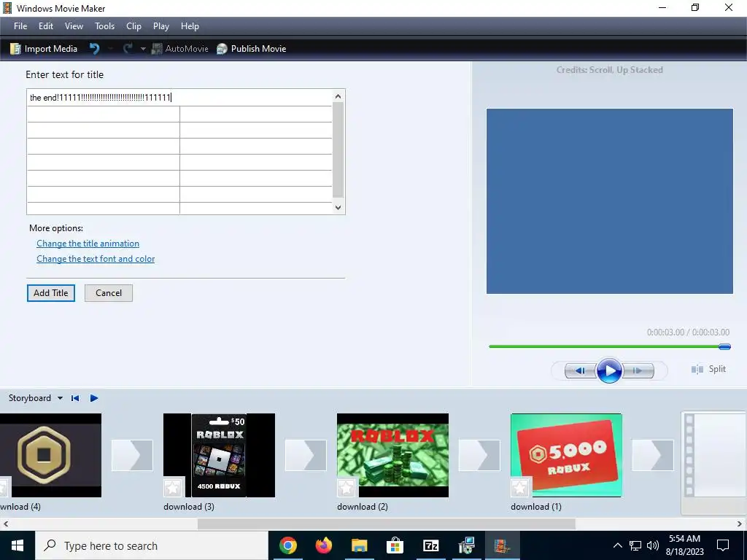The width and height of the screenshot is (747, 560).
Task: Click the effects star on download (1)
Action: tap(519, 488)
